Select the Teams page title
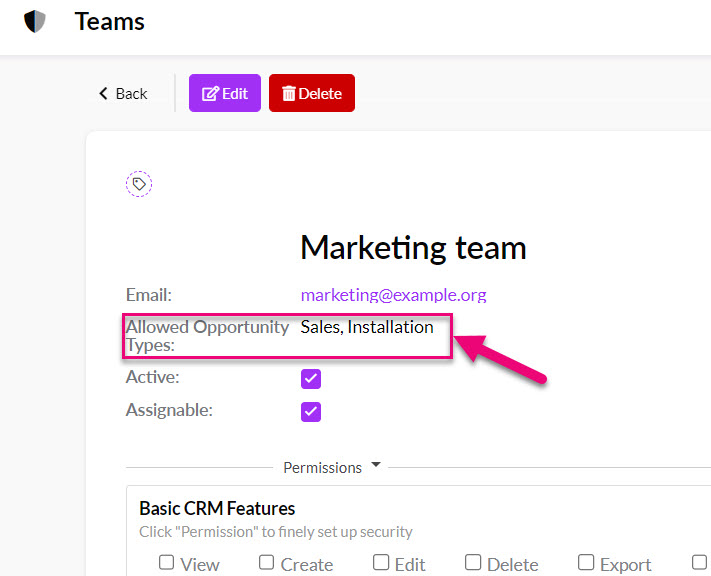Image resolution: width=711 pixels, height=576 pixels. click(110, 21)
